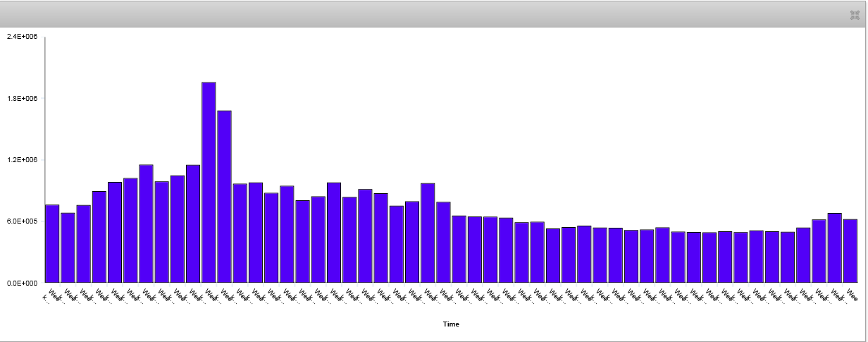
Task: Click the gray panel title bar
Action: [423, 15]
